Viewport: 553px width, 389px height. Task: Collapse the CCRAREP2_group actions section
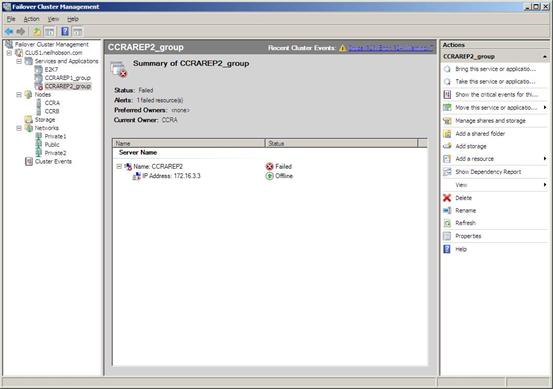[545, 57]
